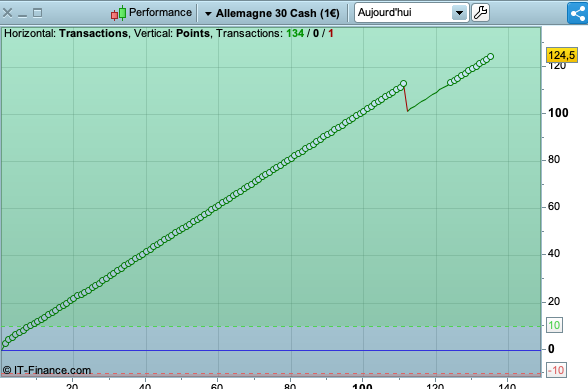Expand the Aujourd'hui period dropdown arrow
Screen dimensions: 588x389
tap(459, 13)
